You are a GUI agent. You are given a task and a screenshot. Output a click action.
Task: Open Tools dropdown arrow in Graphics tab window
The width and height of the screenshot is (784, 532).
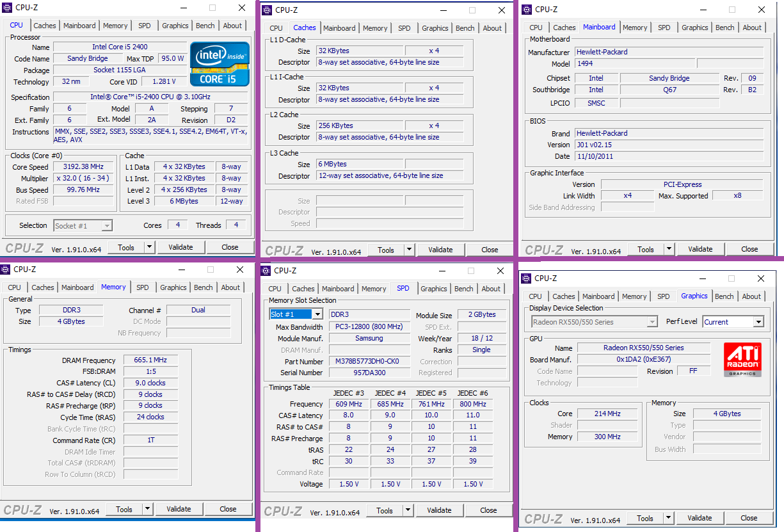pyautogui.click(x=668, y=518)
